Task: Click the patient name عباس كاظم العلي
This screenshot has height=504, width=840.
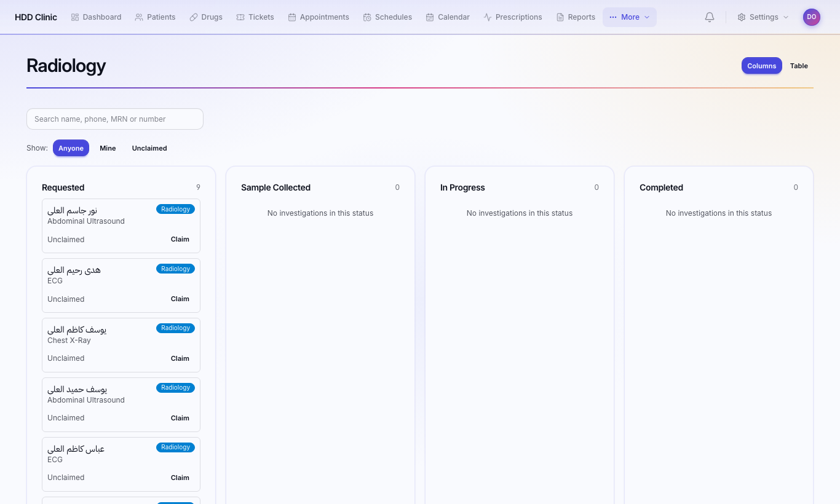Action: tap(76, 449)
